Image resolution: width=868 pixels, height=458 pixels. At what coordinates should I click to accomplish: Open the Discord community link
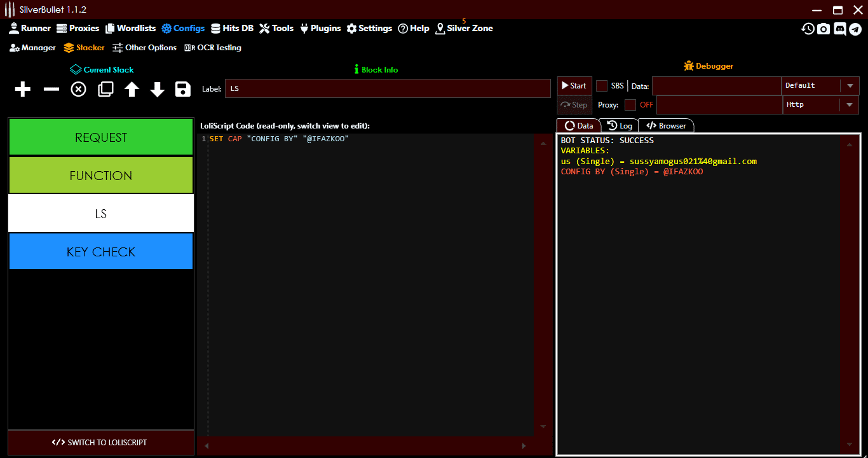[x=840, y=29]
